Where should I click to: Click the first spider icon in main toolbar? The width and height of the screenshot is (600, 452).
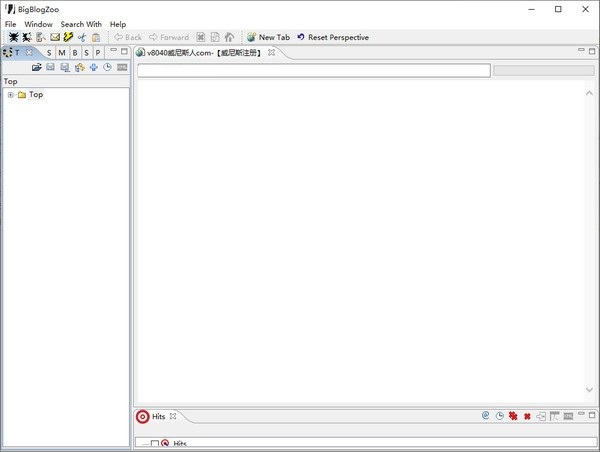(x=13, y=37)
